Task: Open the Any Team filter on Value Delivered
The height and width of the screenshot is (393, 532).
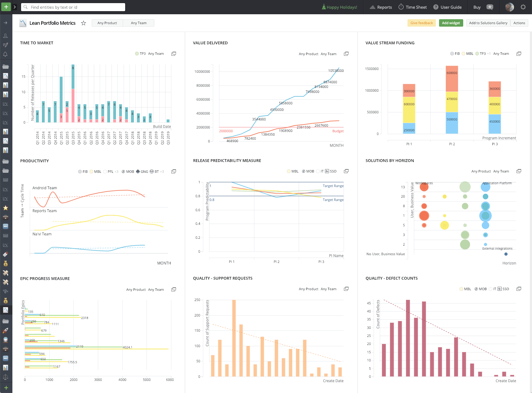Action: (x=328, y=54)
